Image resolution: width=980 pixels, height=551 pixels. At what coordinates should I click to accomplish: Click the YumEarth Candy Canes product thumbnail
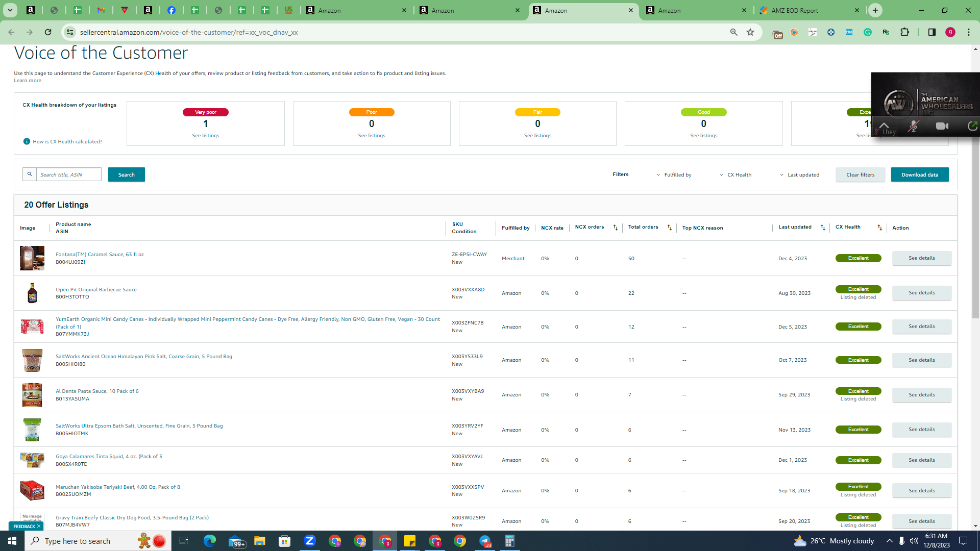click(32, 327)
